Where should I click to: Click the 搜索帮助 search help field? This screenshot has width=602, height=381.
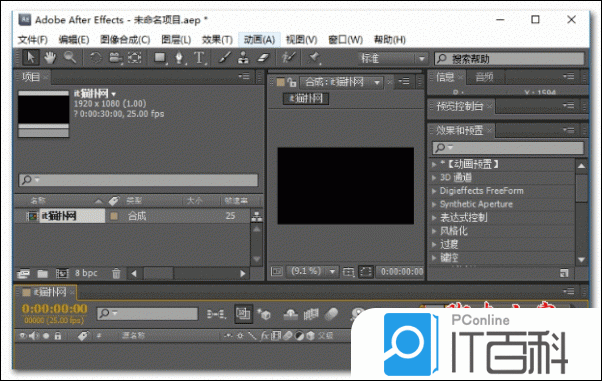(509, 59)
